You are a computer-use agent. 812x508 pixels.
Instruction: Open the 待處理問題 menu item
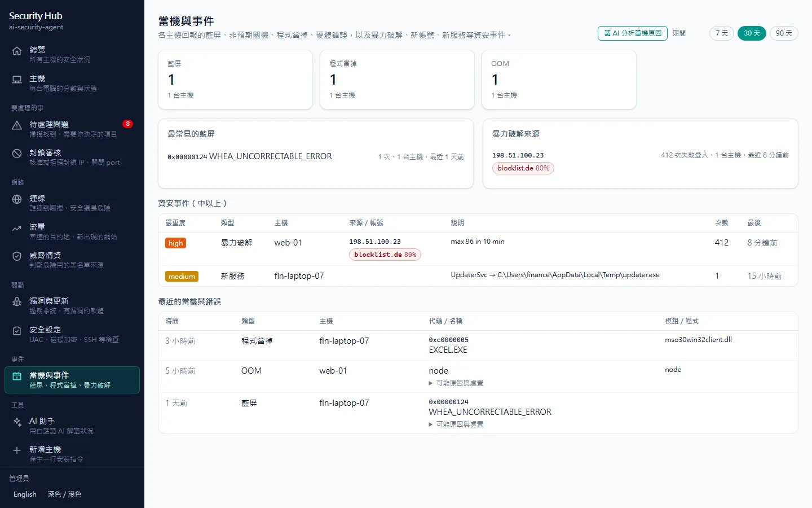72,129
